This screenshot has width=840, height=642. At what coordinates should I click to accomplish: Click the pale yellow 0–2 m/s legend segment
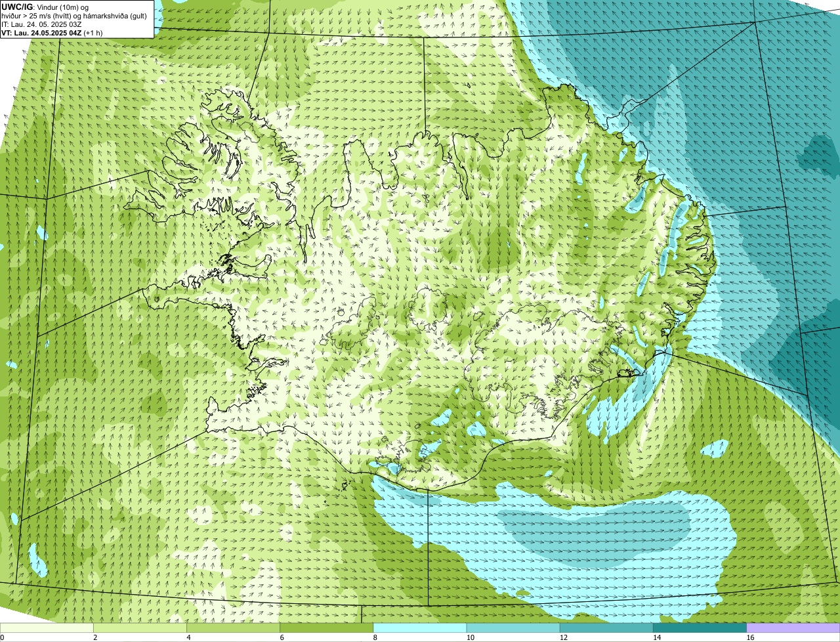tap(47, 628)
